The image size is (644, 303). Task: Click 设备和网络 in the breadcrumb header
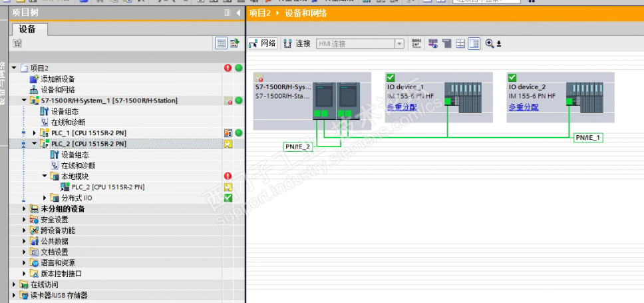pyautogui.click(x=305, y=13)
